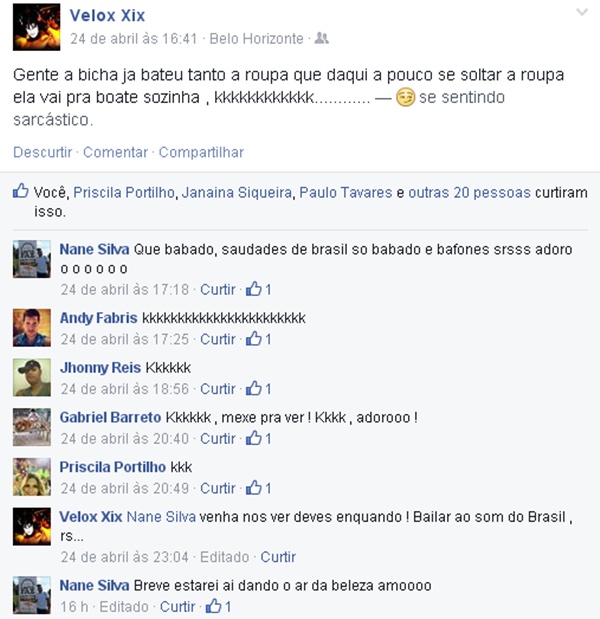Open like count on Gabriel Barreto's comment
Viewport: 600px width, 619px height.
pyautogui.click(x=259, y=439)
